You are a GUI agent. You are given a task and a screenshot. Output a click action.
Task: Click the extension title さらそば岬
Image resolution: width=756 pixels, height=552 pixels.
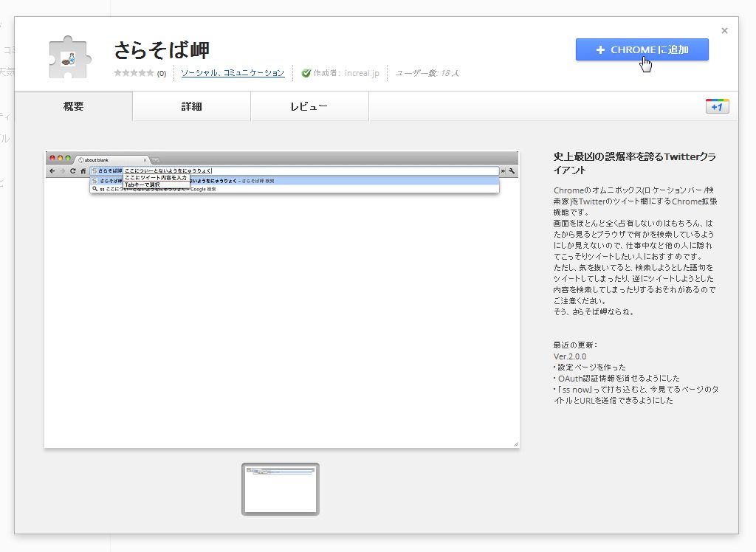pos(162,50)
